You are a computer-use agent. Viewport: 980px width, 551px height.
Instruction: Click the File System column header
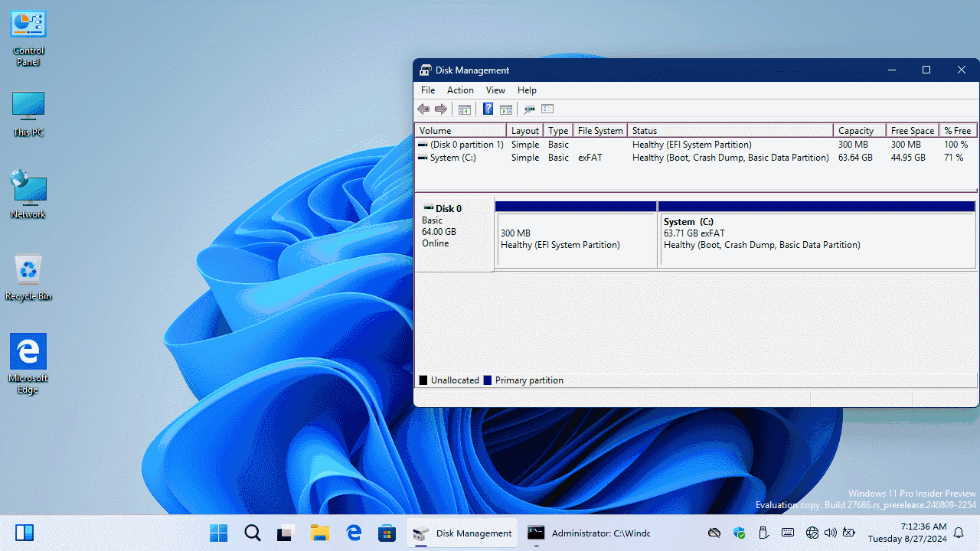pos(599,131)
